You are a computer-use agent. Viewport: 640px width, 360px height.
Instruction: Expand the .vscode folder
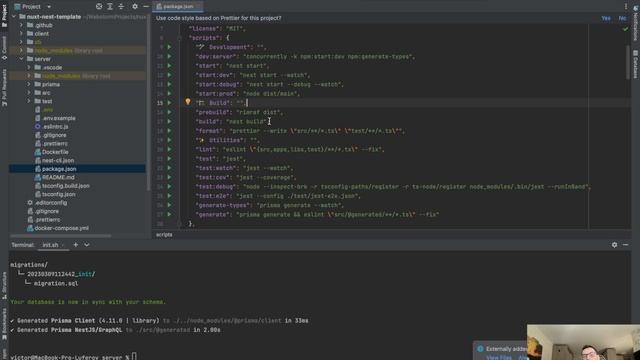click(x=29, y=67)
